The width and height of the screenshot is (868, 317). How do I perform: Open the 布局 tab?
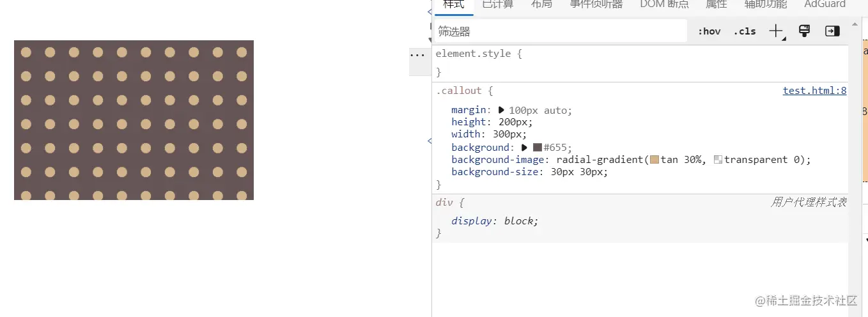(541, 5)
